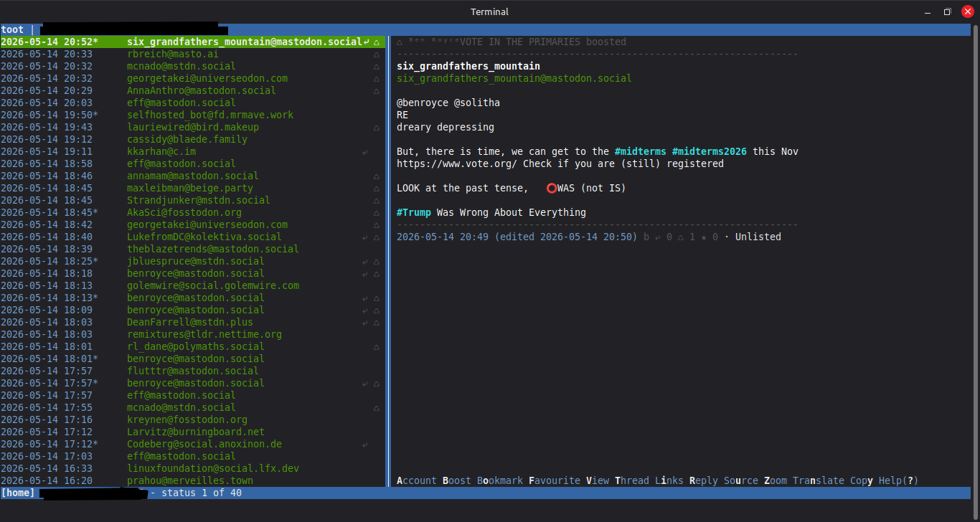Open the https://www.vote.org/ link
980x522 pixels.
[x=457, y=163]
